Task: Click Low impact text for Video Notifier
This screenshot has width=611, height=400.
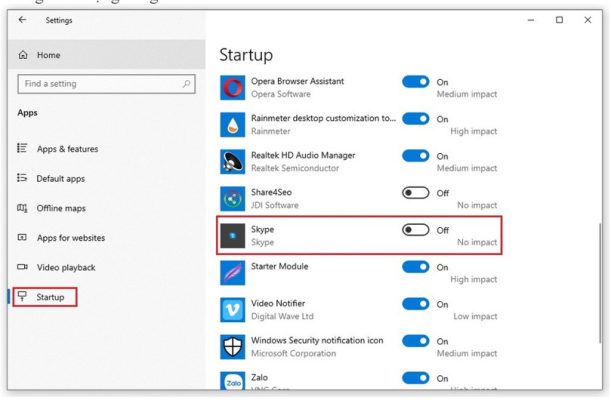Action: coord(475,316)
